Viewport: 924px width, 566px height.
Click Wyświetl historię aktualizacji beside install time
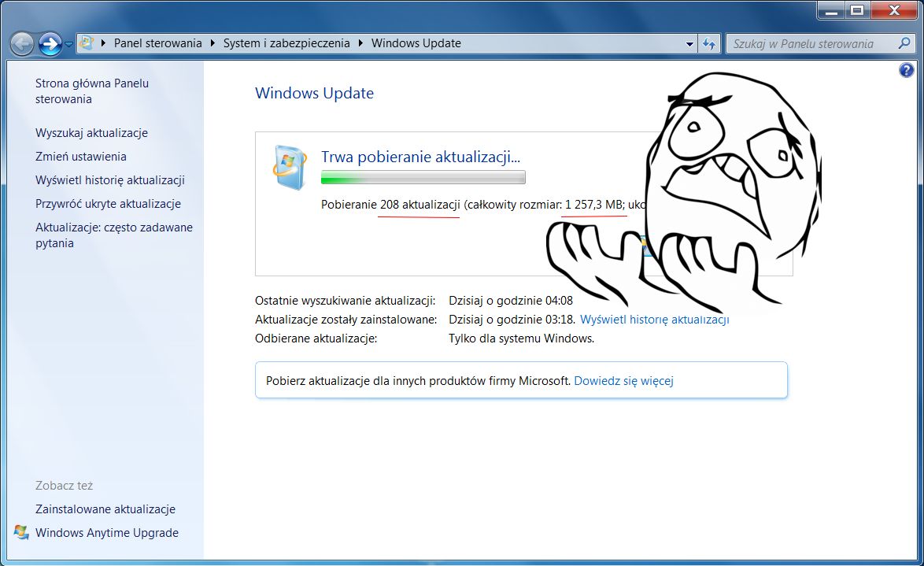[x=655, y=320]
